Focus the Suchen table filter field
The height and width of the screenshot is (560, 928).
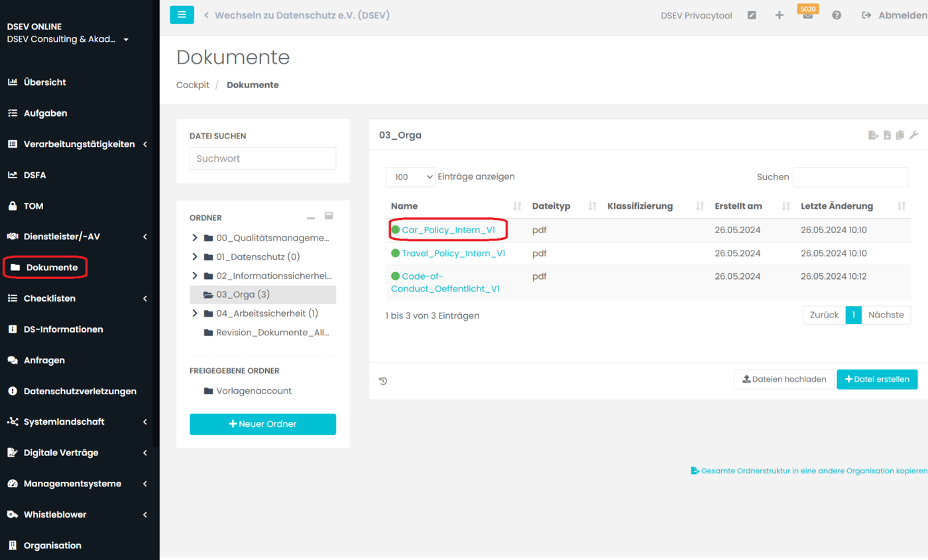pyautogui.click(x=850, y=177)
